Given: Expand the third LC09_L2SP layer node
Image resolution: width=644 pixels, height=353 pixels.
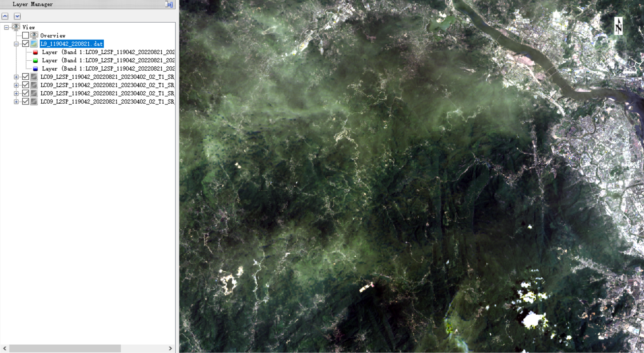Looking at the screenshot, I should coord(16,93).
